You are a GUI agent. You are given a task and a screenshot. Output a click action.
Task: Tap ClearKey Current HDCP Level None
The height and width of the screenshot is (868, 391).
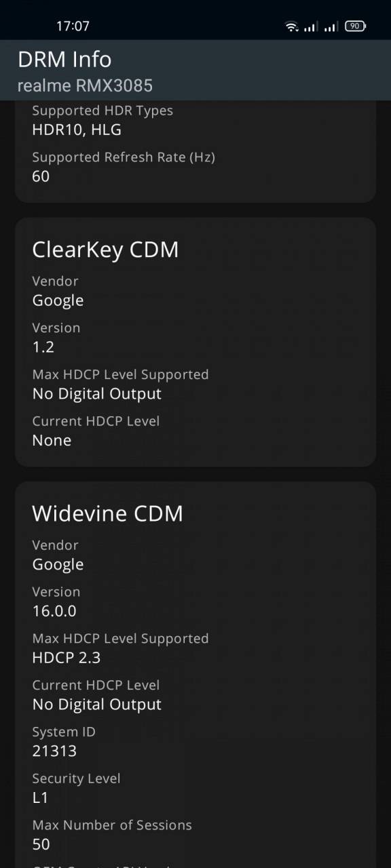coord(52,441)
